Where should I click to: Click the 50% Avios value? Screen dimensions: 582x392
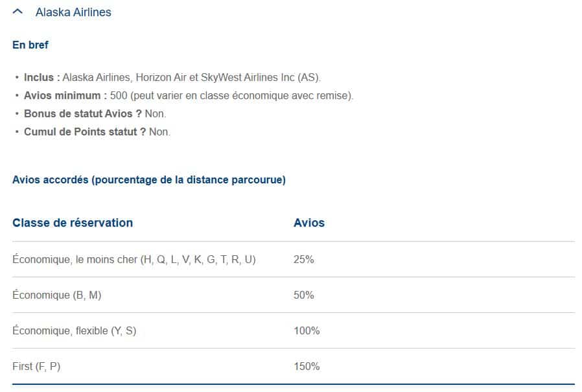[303, 295]
